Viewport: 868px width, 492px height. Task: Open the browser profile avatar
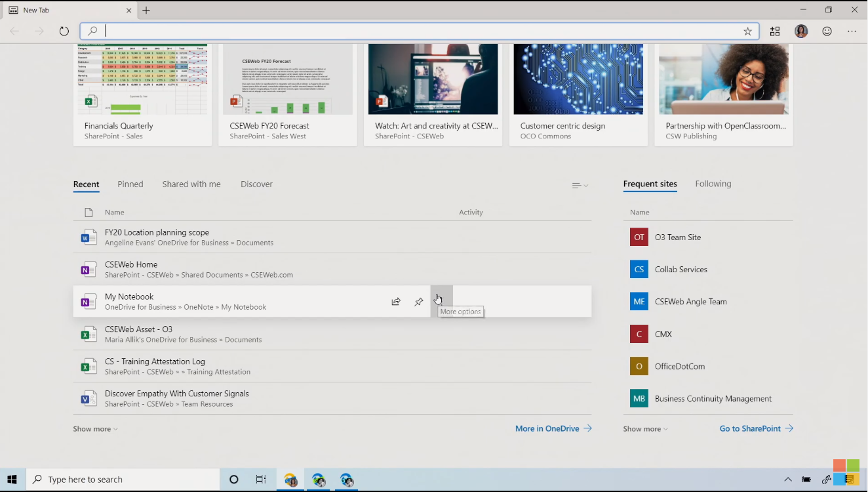(800, 31)
